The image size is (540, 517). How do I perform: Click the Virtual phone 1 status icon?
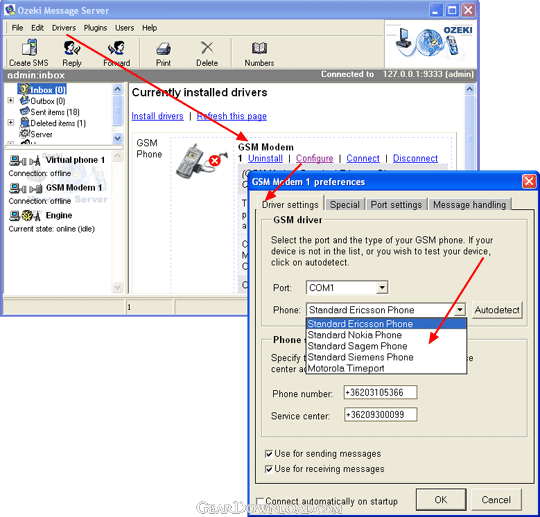click(25, 160)
